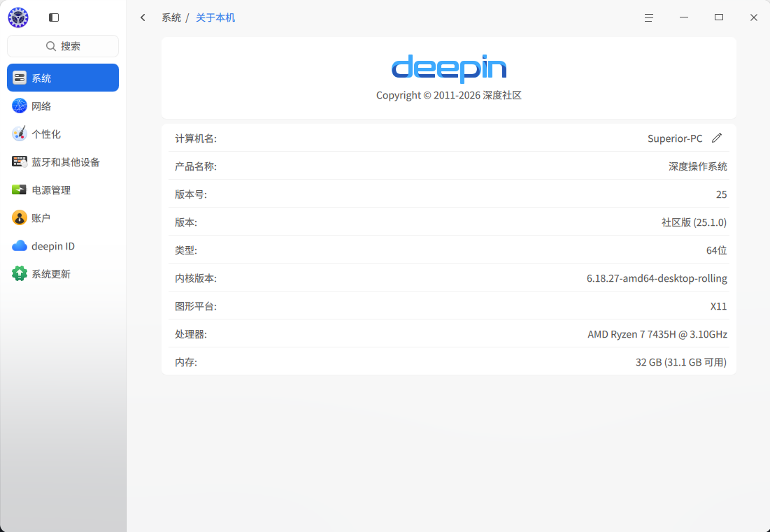The image size is (770, 532).
Task: Click the 内存 label
Action: (185, 362)
